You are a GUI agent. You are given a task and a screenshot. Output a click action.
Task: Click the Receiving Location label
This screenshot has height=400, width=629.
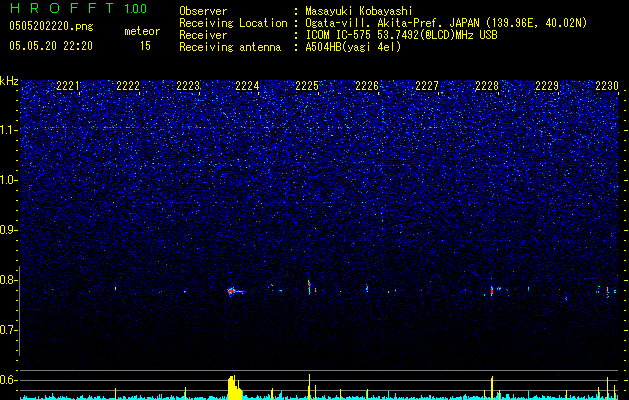[233, 23]
